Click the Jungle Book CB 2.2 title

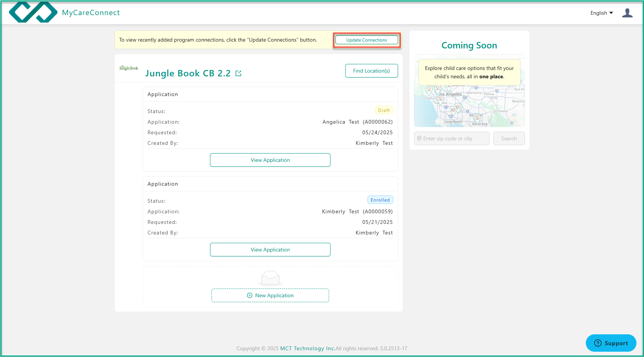[x=188, y=73]
